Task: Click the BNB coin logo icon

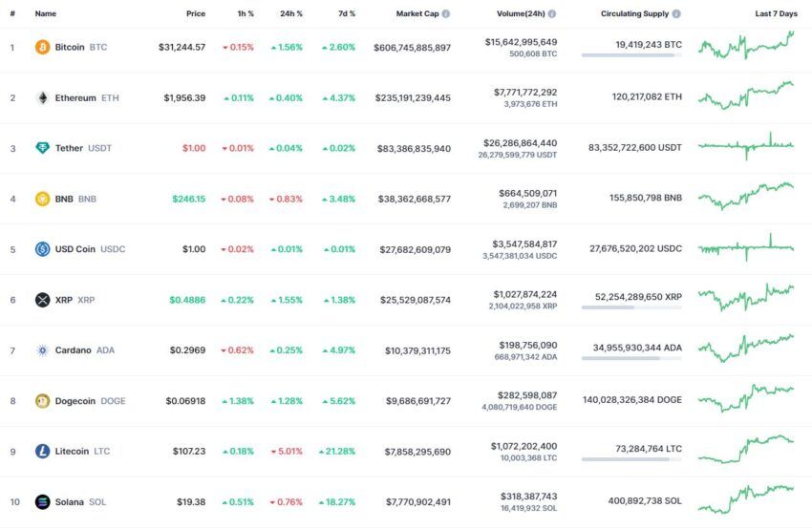Action: click(42, 199)
